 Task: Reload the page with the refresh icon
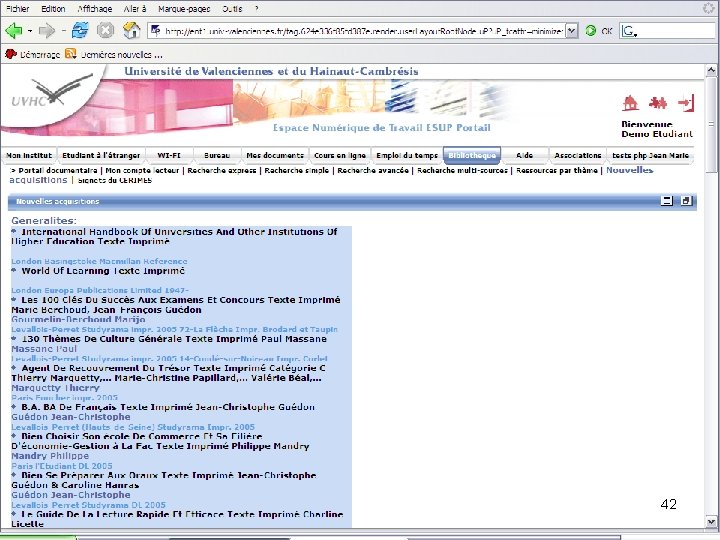click(x=80, y=31)
